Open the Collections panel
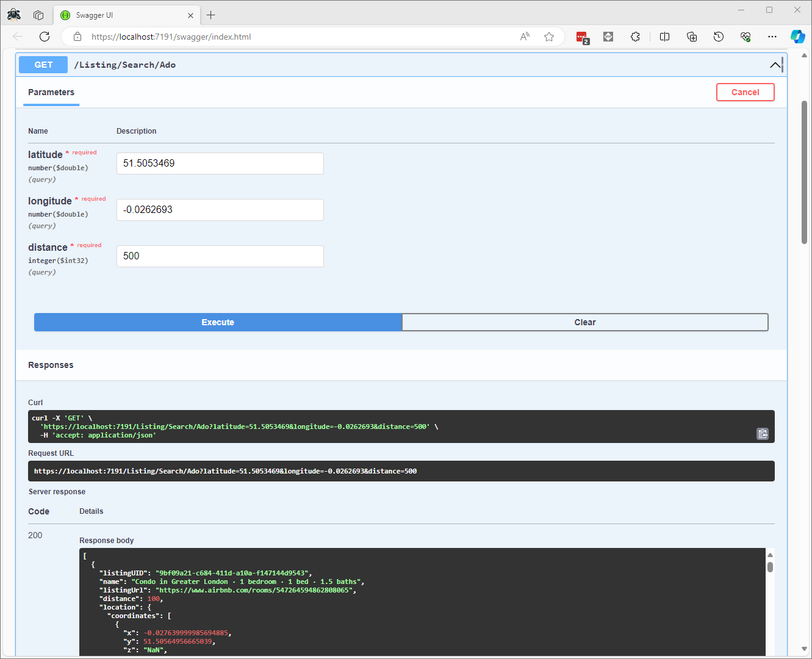 click(692, 37)
